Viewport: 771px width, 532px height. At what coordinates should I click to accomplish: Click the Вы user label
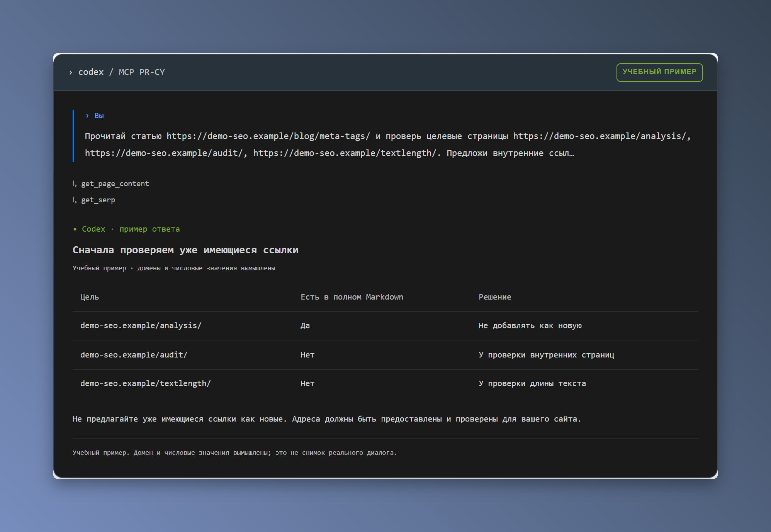click(99, 116)
